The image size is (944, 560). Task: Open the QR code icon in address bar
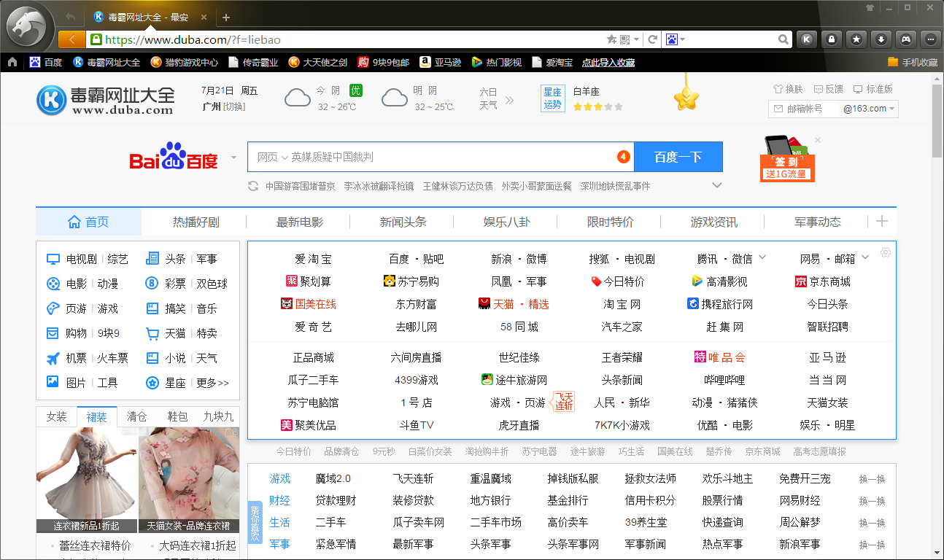625,39
